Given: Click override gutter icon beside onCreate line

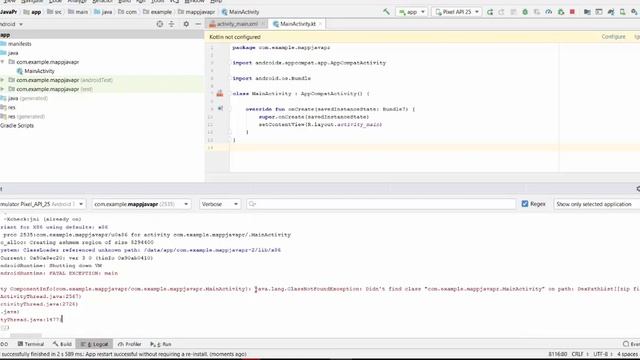Looking at the screenshot, I should (x=220, y=109).
